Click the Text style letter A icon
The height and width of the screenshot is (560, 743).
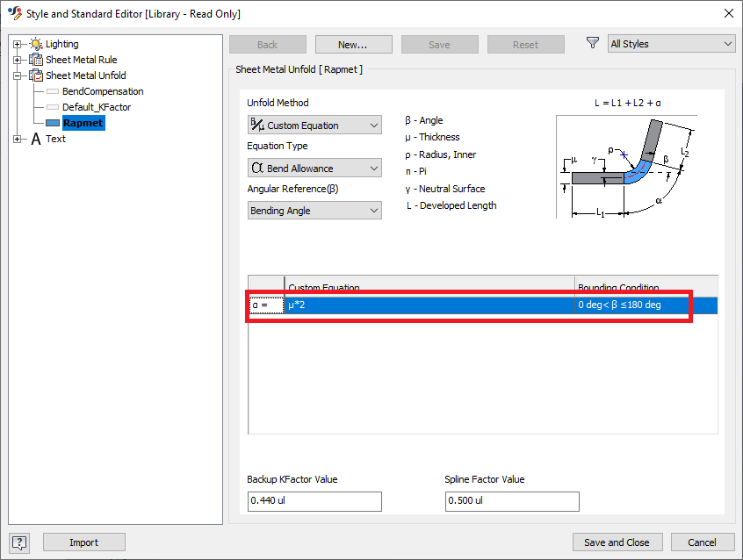click(36, 138)
